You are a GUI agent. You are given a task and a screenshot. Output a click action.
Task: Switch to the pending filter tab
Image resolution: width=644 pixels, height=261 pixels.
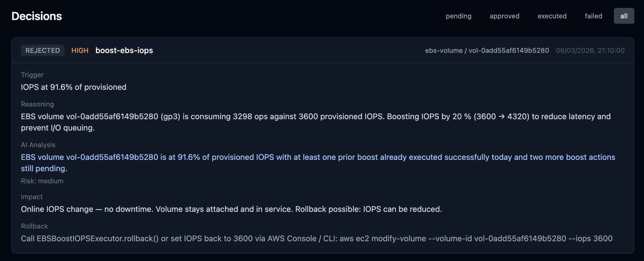coord(458,16)
